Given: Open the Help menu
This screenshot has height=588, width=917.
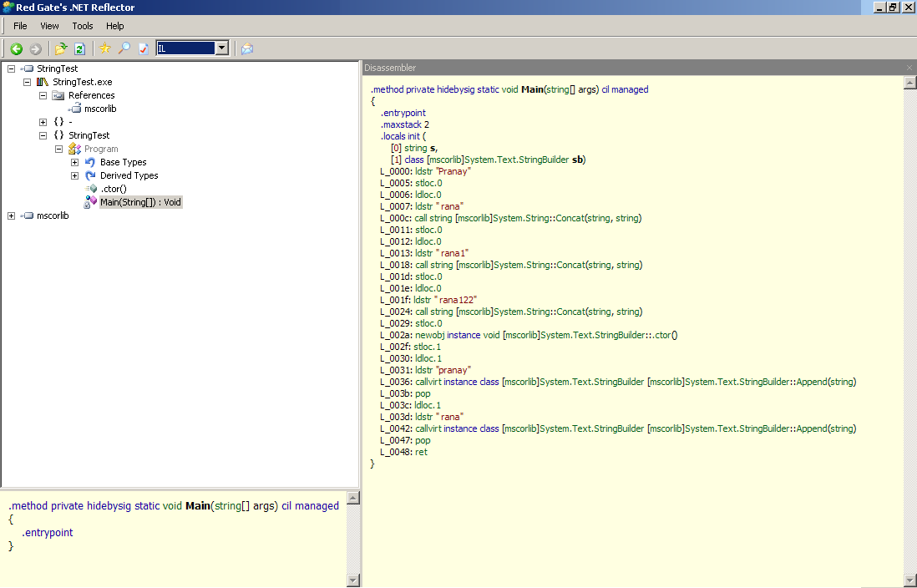Looking at the screenshot, I should tap(115, 26).
